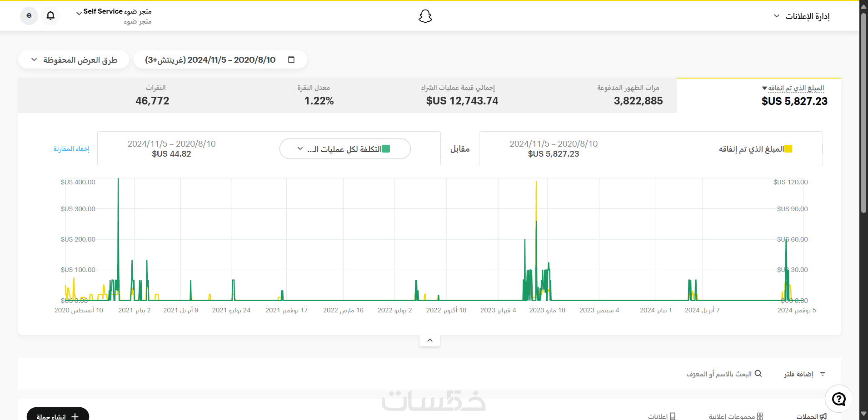Viewport: 868px width, 420px height.
Task: Open the التكلفة لكل عمليات metric dropdown
Action: coord(345,149)
